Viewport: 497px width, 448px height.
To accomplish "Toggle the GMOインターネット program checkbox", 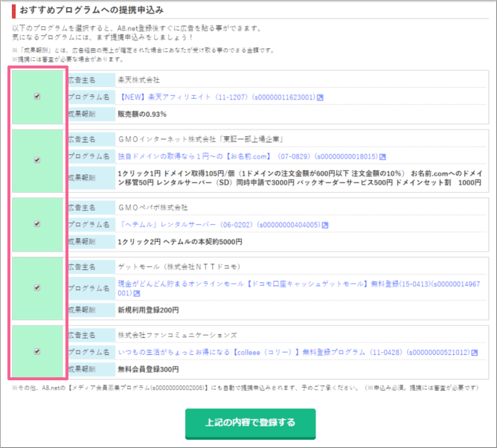I will 37,160.
